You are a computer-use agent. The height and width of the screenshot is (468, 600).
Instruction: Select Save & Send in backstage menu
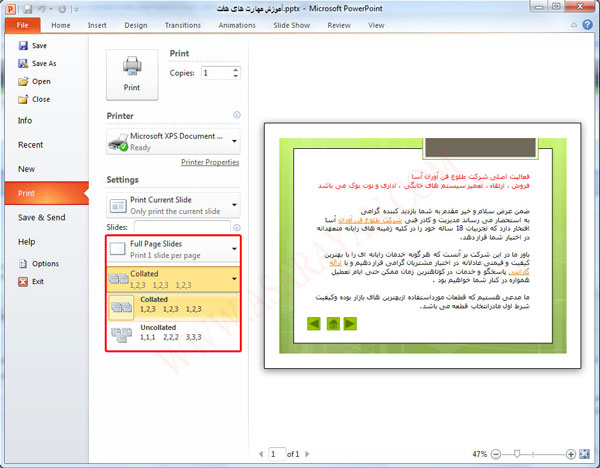click(x=41, y=217)
